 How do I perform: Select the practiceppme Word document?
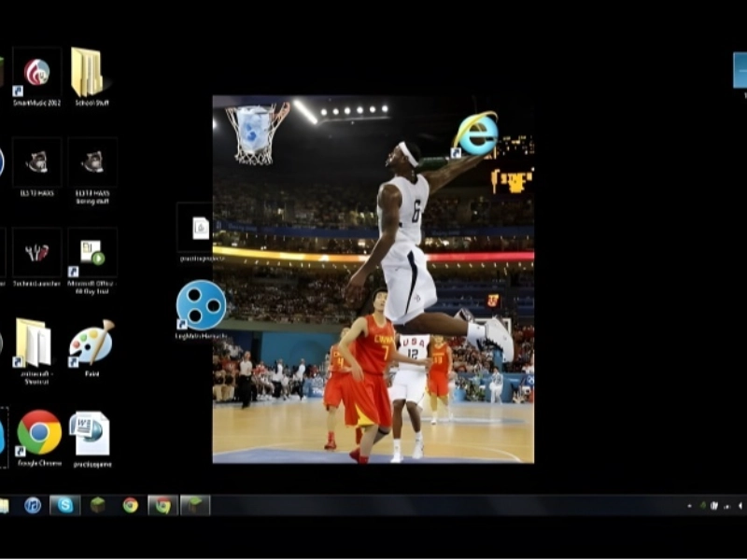pos(92,433)
